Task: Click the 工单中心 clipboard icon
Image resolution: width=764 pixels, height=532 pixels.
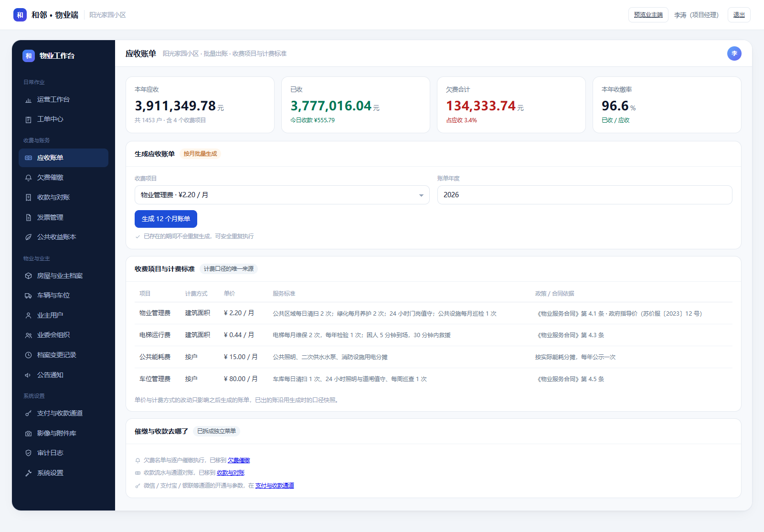Action: coord(28,119)
